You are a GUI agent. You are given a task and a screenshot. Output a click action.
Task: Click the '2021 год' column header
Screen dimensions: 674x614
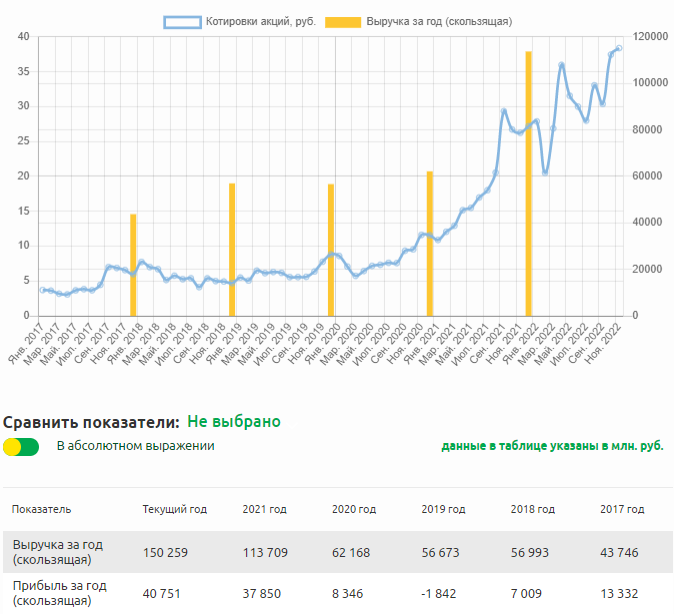264,509
